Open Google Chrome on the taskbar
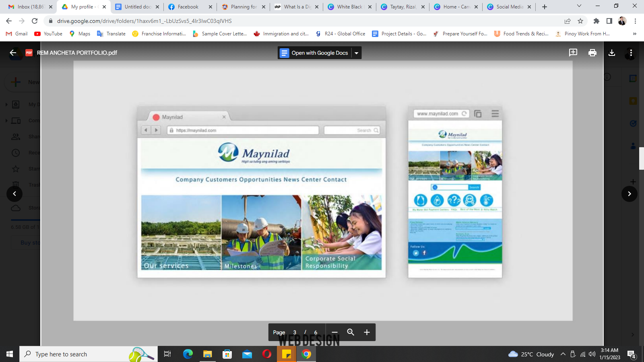The image size is (644, 362). pyautogui.click(x=306, y=354)
